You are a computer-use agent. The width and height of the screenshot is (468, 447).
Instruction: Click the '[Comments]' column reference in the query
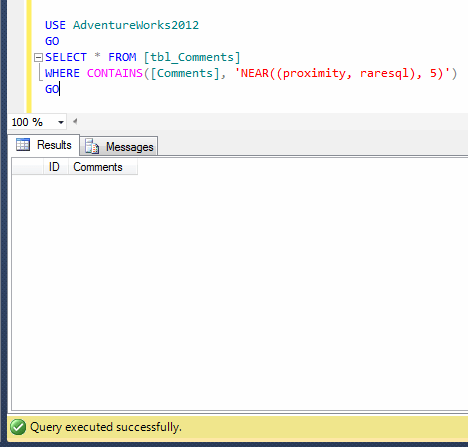coord(185,73)
